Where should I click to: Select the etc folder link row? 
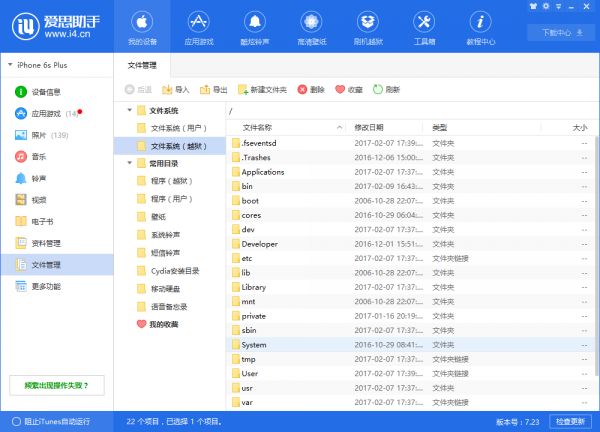[x=410, y=258]
